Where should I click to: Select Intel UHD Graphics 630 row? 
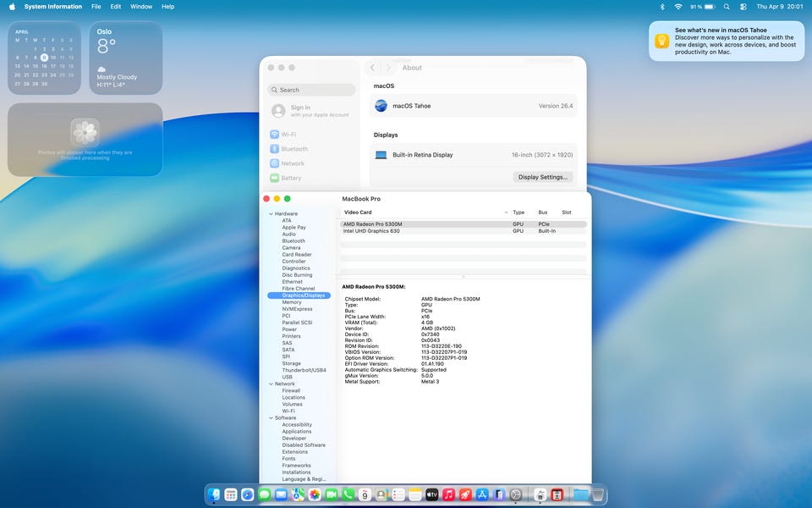pos(463,231)
